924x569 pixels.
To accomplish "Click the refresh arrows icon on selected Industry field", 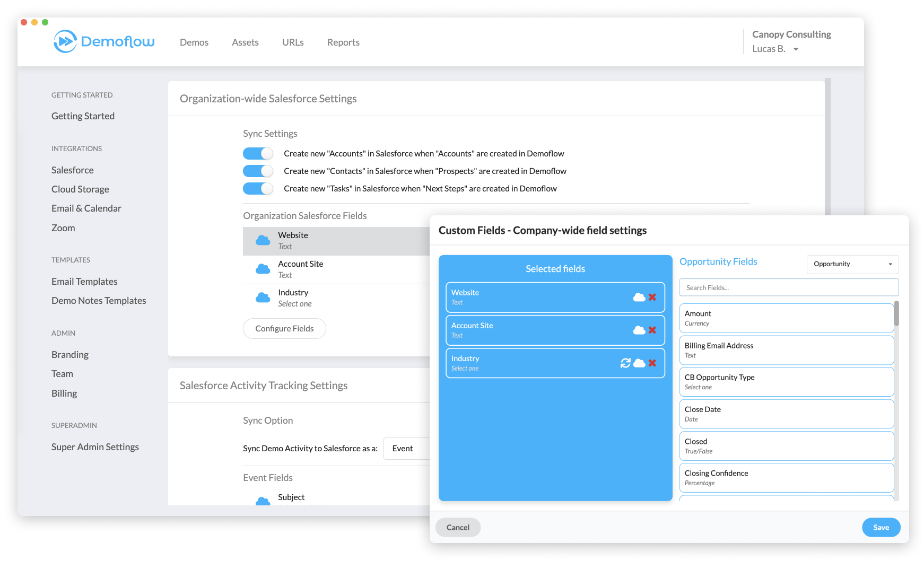I will 625,363.
